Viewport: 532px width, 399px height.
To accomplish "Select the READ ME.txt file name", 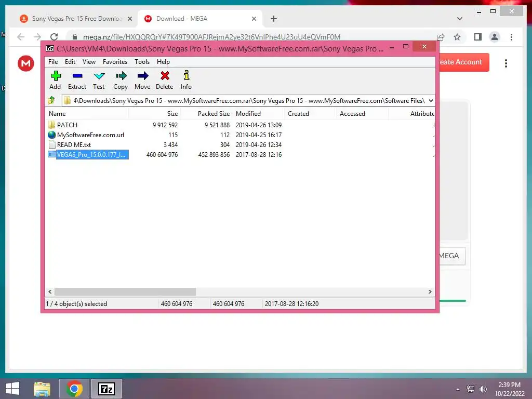I will coord(74,144).
